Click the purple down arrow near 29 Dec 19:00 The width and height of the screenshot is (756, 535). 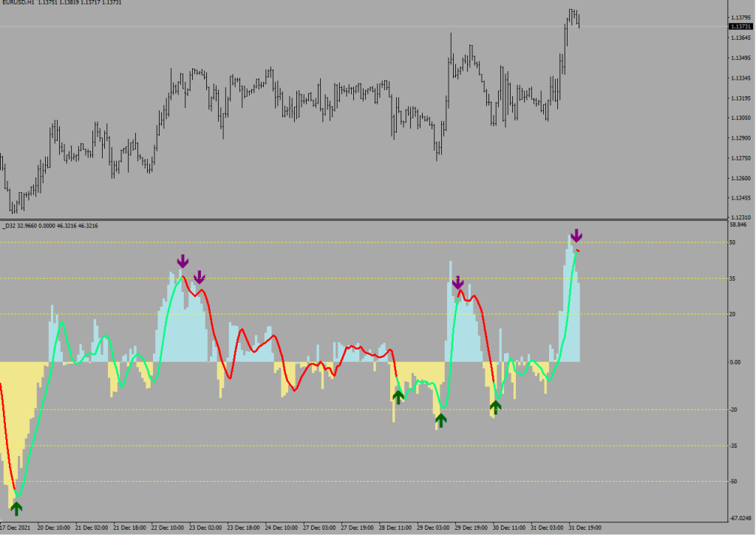[457, 282]
